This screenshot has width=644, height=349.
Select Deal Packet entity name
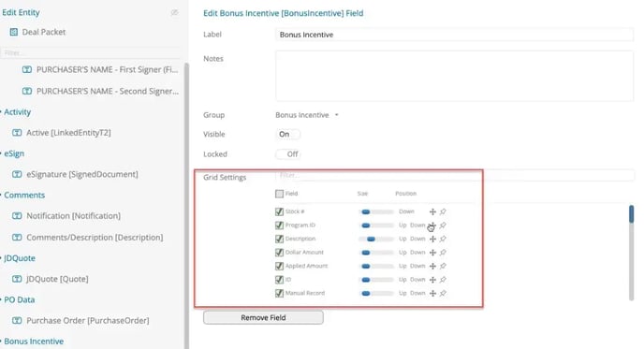pyautogui.click(x=44, y=32)
